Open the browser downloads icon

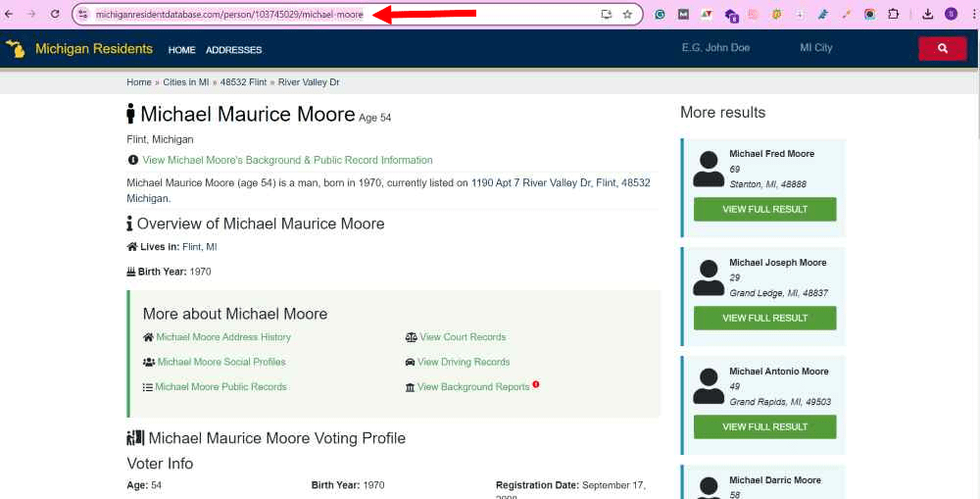(927, 14)
